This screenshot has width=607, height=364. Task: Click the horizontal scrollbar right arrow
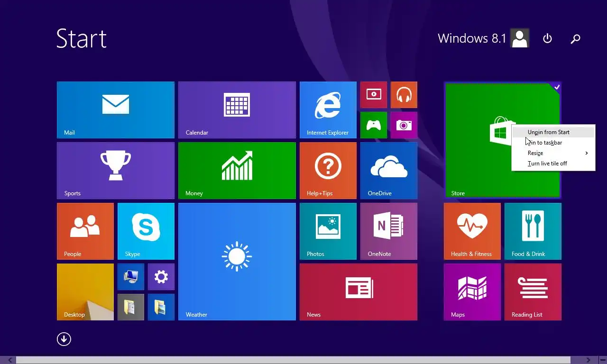click(588, 360)
